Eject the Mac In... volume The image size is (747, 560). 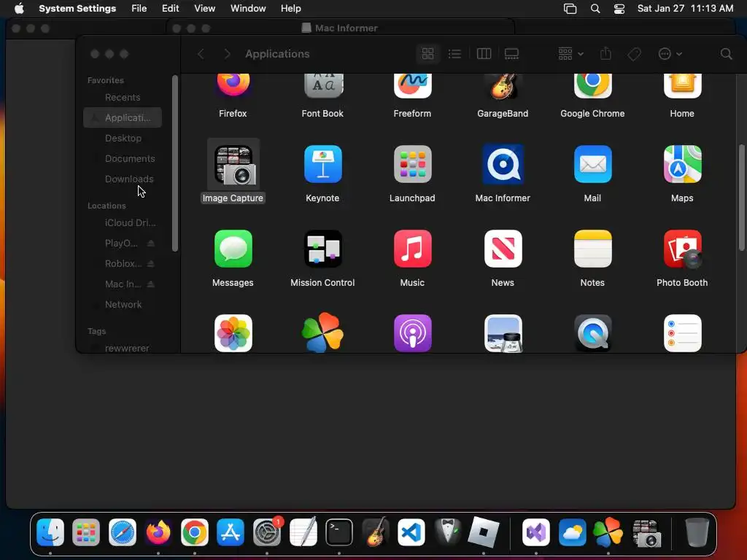[x=150, y=284]
